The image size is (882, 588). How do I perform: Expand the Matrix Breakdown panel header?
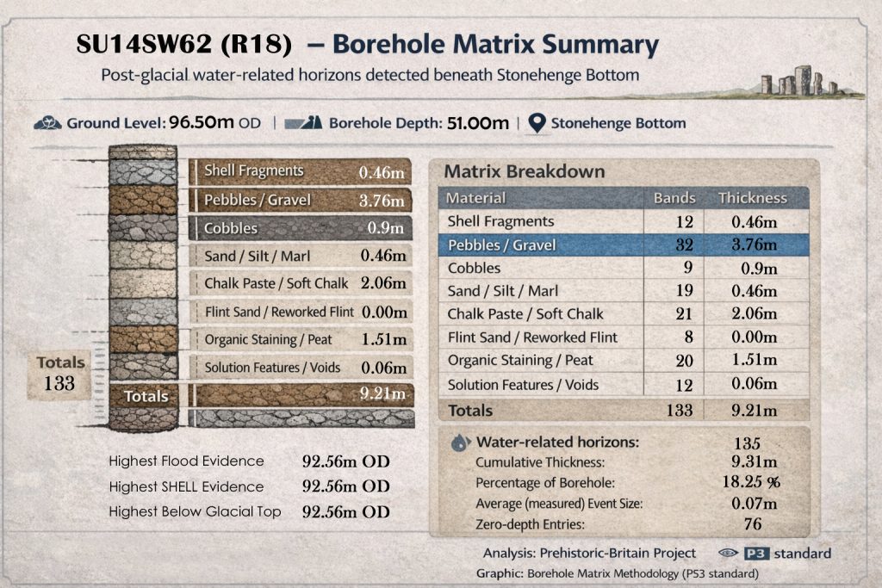[524, 171]
